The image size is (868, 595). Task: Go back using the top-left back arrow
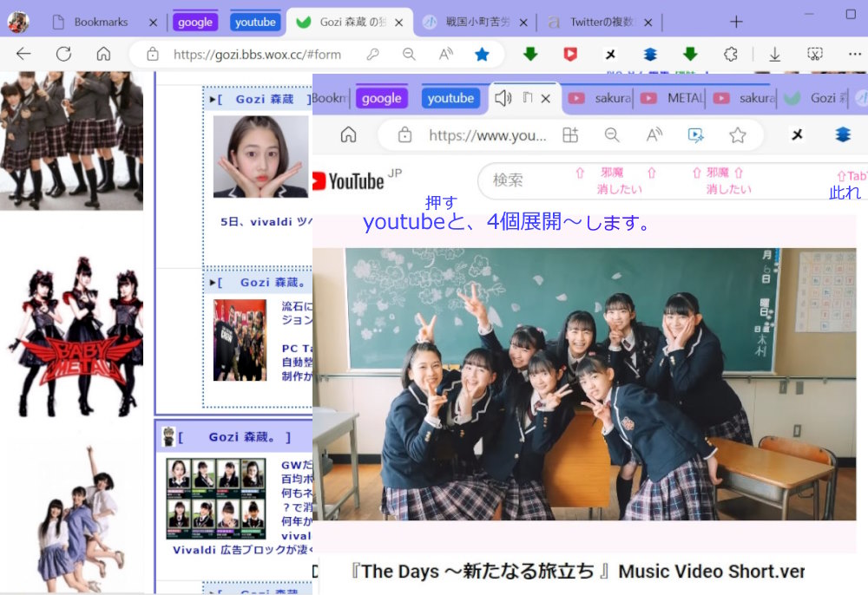[x=23, y=54]
